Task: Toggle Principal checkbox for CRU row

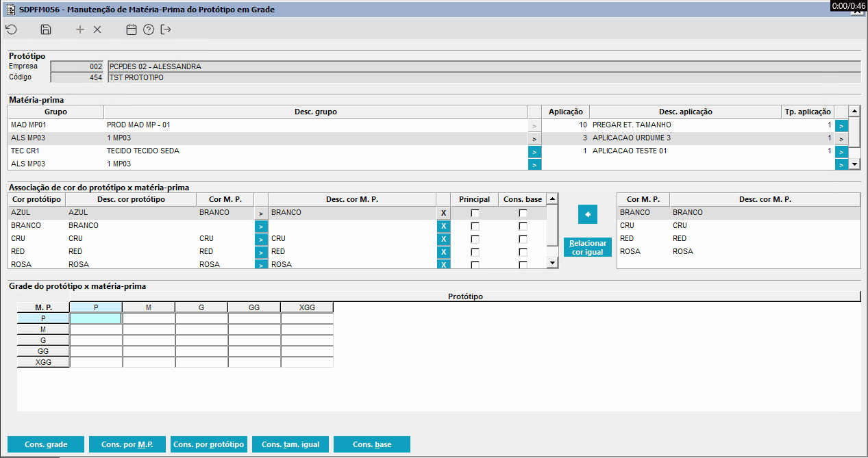Action: tap(475, 240)
